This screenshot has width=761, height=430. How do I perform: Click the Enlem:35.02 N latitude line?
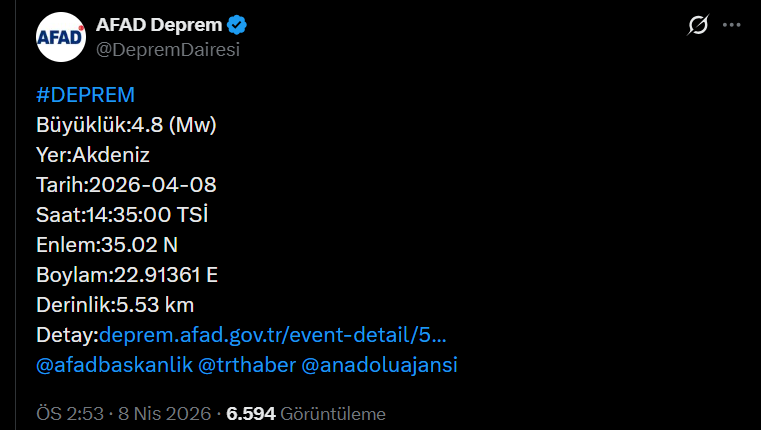(107, 245)
